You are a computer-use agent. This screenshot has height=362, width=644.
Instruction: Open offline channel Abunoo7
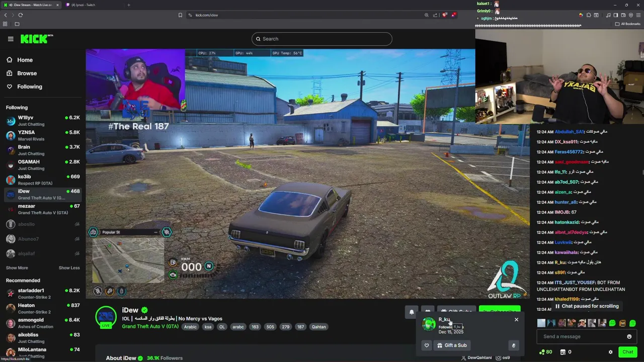click(x=43, y=239)
